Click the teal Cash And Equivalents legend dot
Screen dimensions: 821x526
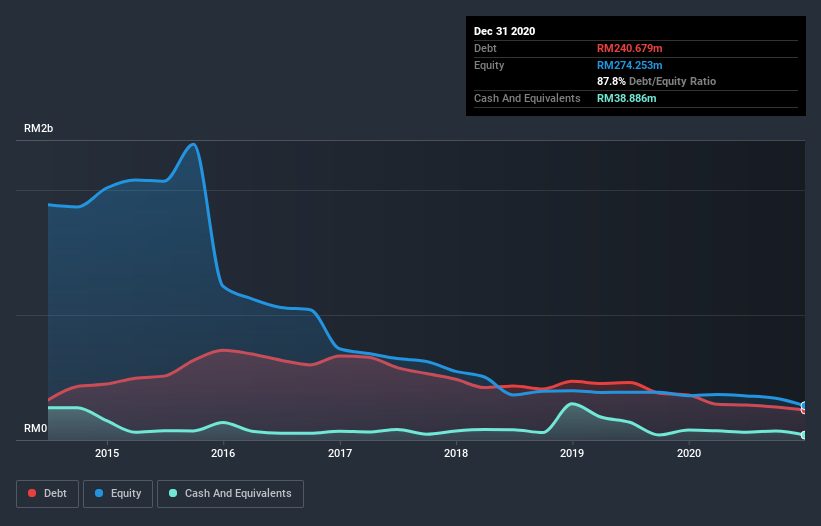(173, 493)
